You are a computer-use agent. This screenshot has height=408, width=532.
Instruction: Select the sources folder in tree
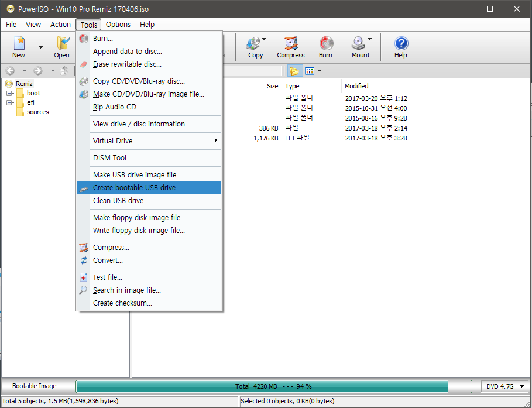point(38,112)
